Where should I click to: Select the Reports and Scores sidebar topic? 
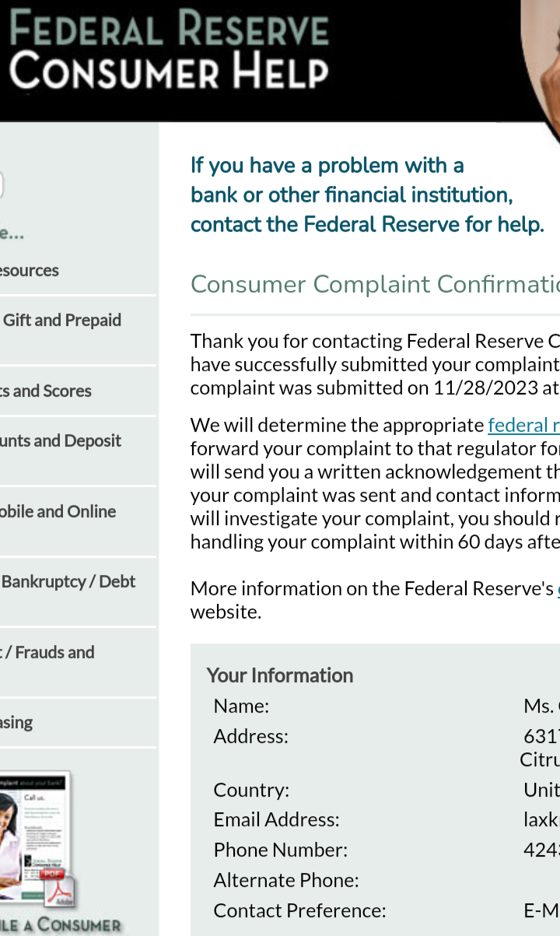46,391
